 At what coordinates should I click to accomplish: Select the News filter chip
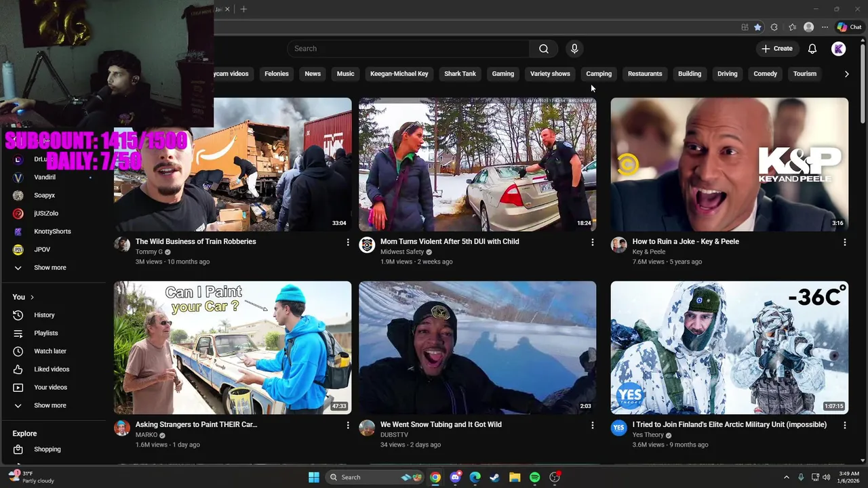coord(313,74)
